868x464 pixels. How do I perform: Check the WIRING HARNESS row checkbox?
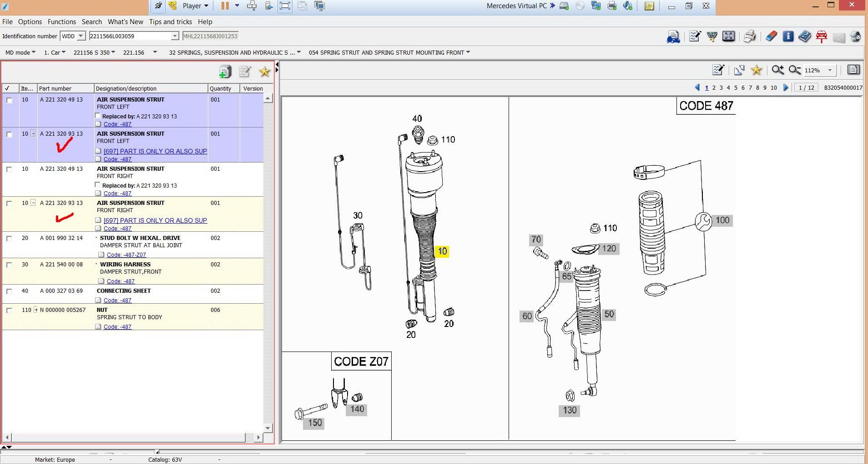[9, 265]
